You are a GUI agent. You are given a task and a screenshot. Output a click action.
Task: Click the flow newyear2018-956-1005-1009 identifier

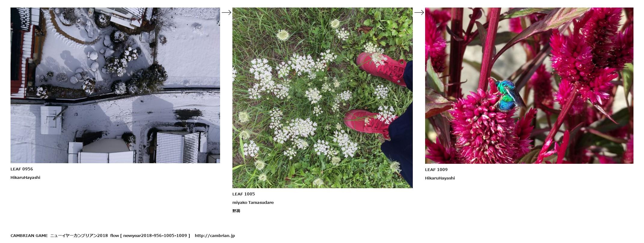coord(150,235)
